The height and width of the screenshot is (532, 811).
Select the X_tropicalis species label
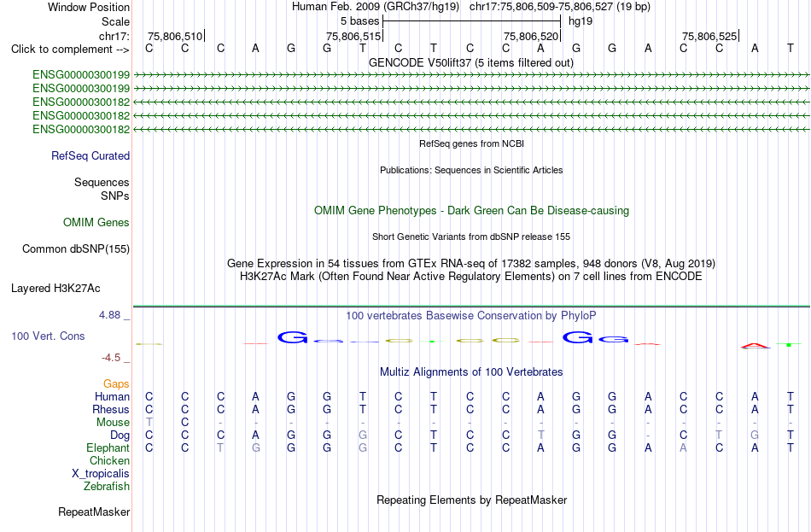[101, 474]
